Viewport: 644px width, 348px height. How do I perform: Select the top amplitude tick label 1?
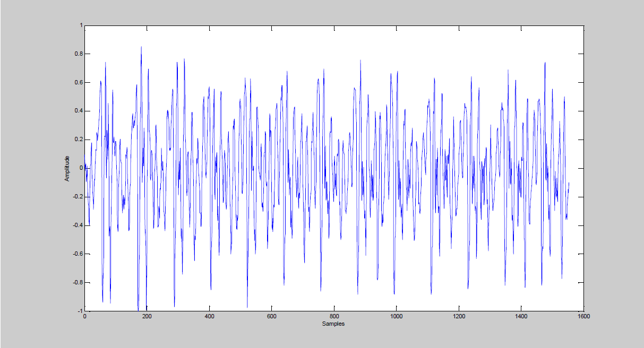click(x=81, y=25)
